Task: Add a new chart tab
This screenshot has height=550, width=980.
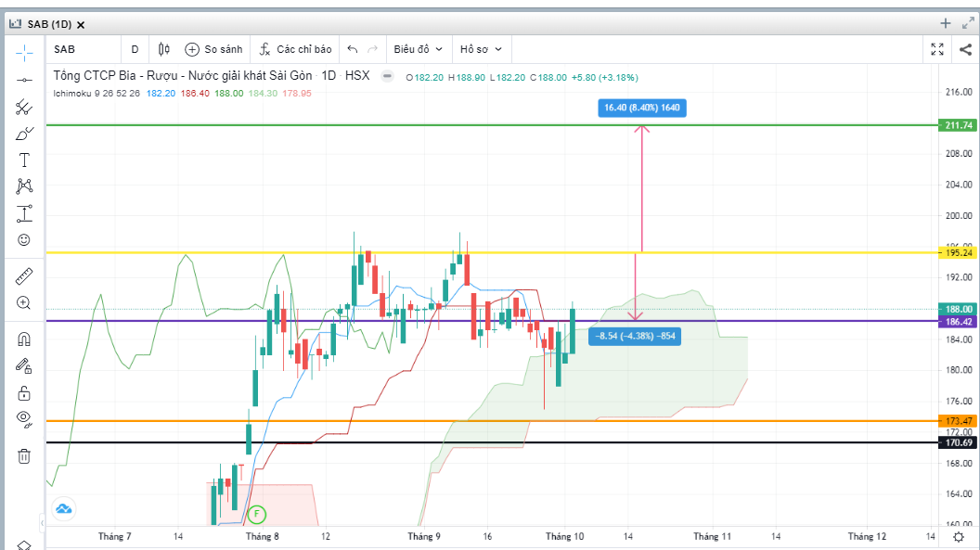Action: click(x=945, y=24)
